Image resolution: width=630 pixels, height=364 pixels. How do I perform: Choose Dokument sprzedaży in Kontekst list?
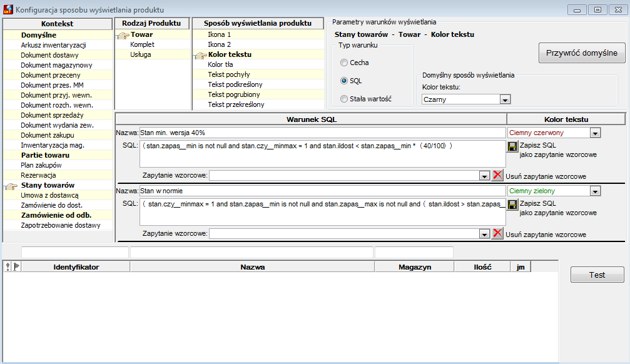[52, 115]
